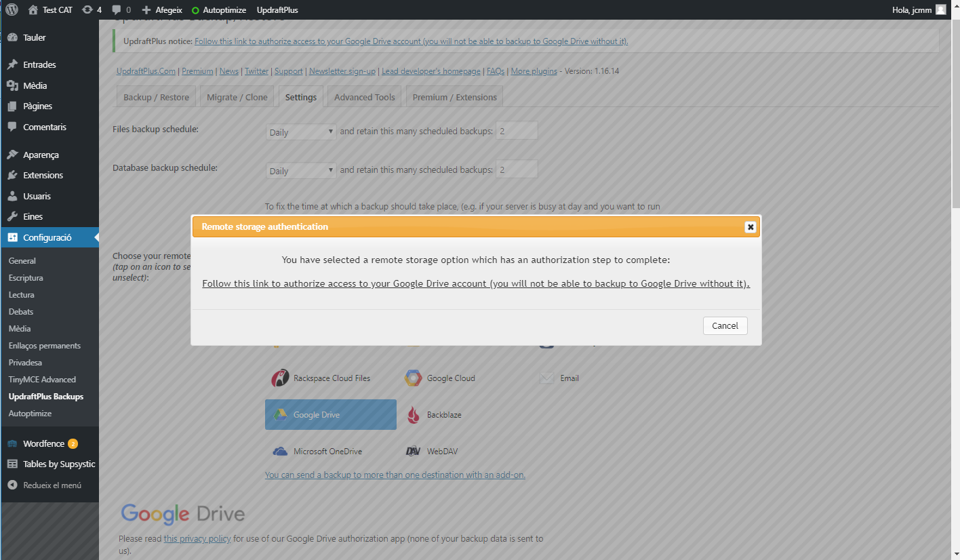The width and height of the screenshot is (960, 560).
Task: Open Enllaços permanents settings
Action: pos(45,345)
